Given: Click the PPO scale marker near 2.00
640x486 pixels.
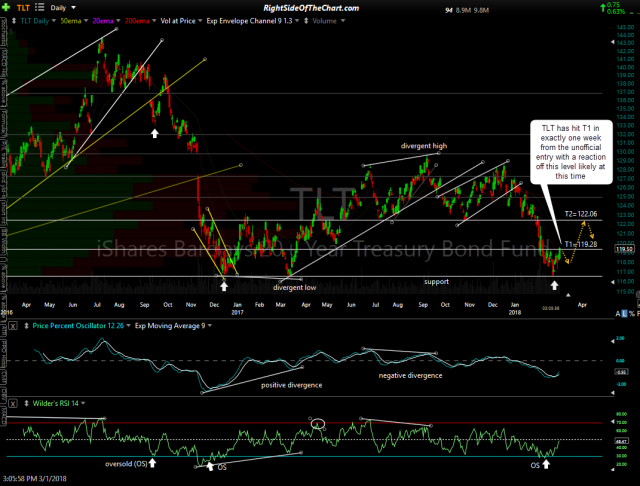Looking at the screenshot, I should point(612,341).
